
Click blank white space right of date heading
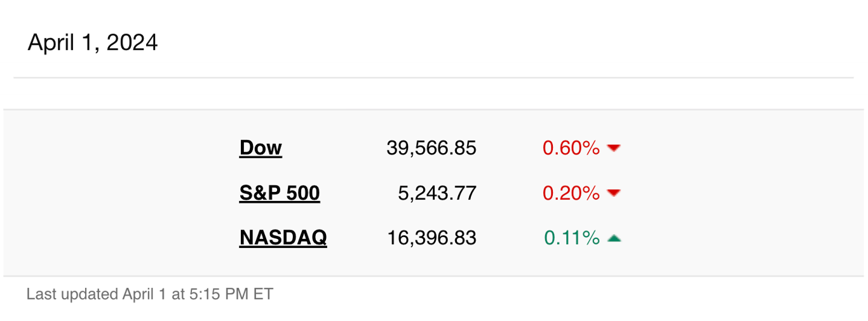tap(508, 43)
